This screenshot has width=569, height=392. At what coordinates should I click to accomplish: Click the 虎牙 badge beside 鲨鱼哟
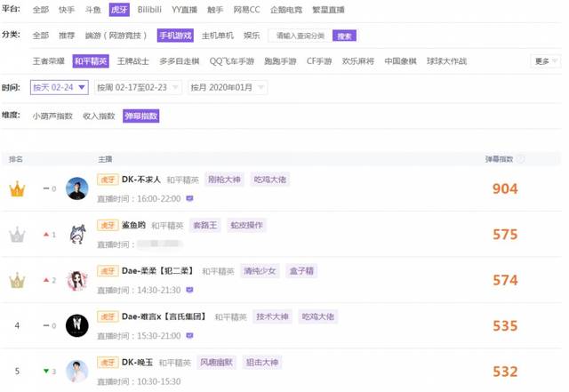(x=108, y=226)
